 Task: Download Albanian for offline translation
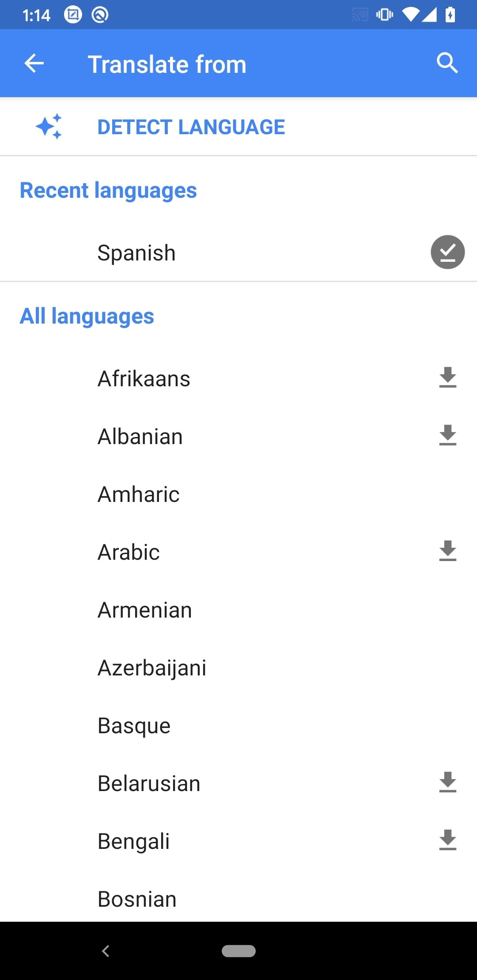[x=447, y=436]
